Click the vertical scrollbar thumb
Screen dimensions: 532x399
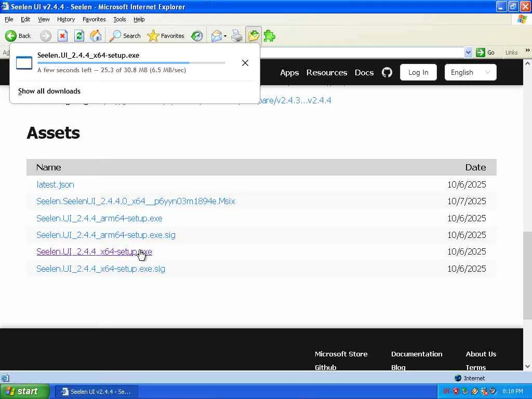(527, 275)
